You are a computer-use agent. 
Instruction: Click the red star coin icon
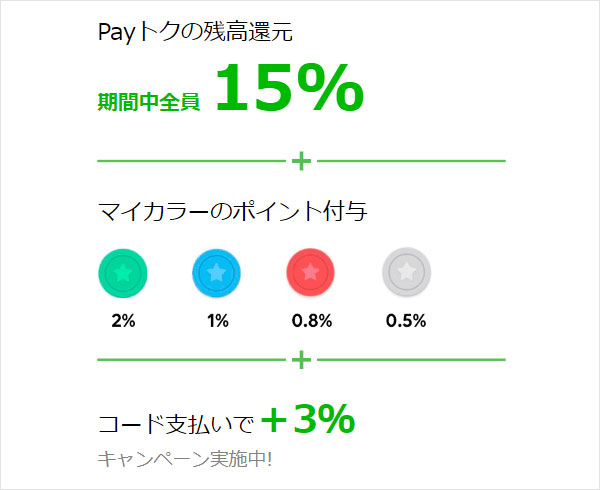pos(311,272)
